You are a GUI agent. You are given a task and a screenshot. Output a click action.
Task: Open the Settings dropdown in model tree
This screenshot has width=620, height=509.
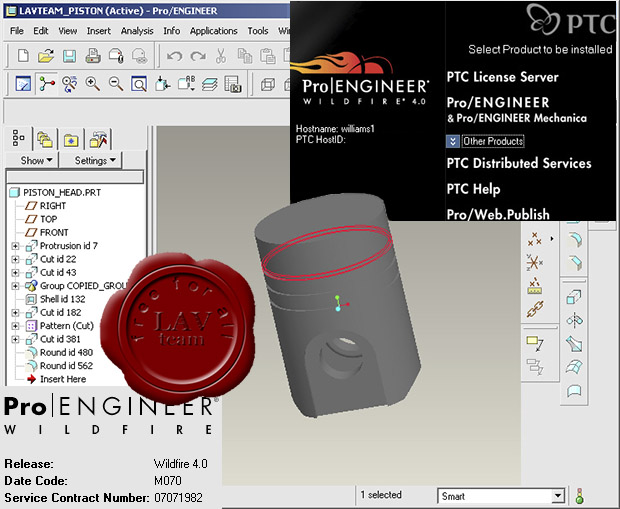(x=95, y=161)
